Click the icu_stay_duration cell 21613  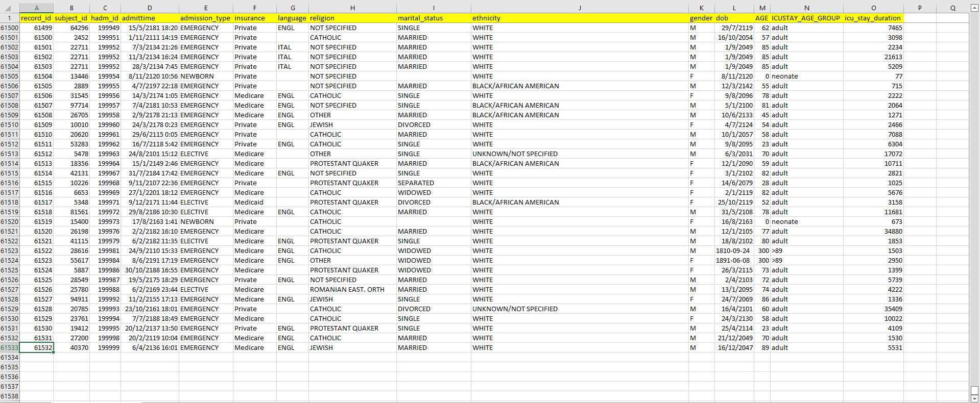[873, 57]
